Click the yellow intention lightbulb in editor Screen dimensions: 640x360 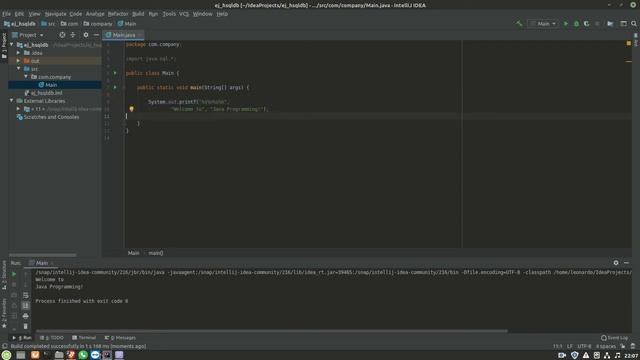tap(131, 109)
